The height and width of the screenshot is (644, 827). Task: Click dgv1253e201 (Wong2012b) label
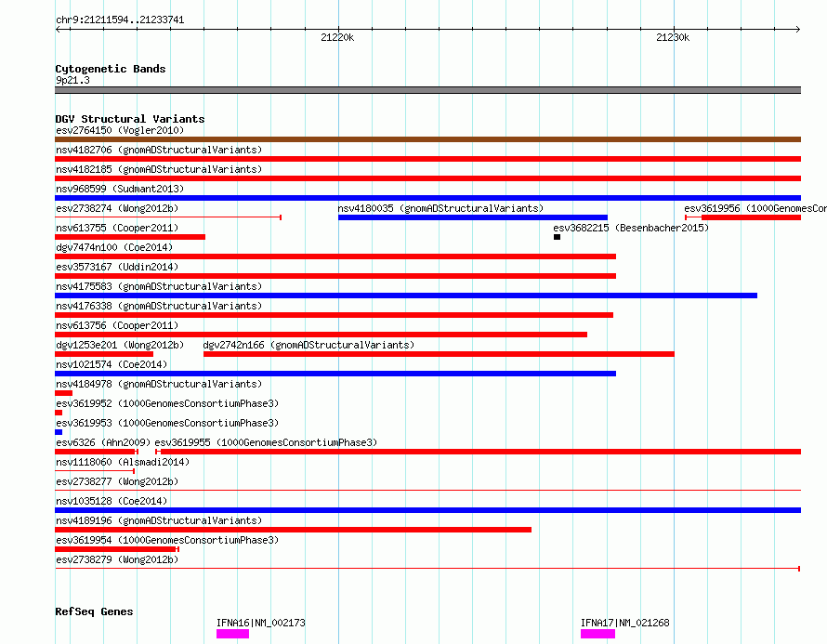[120, 345]
